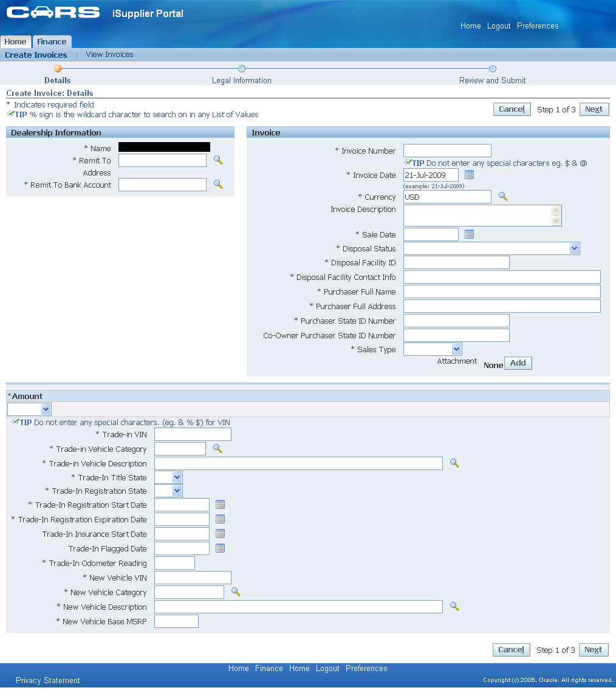Focus the Purchaser State ID Number field
The width and height of the screenshot is (616, 699).
coord(456,321)
